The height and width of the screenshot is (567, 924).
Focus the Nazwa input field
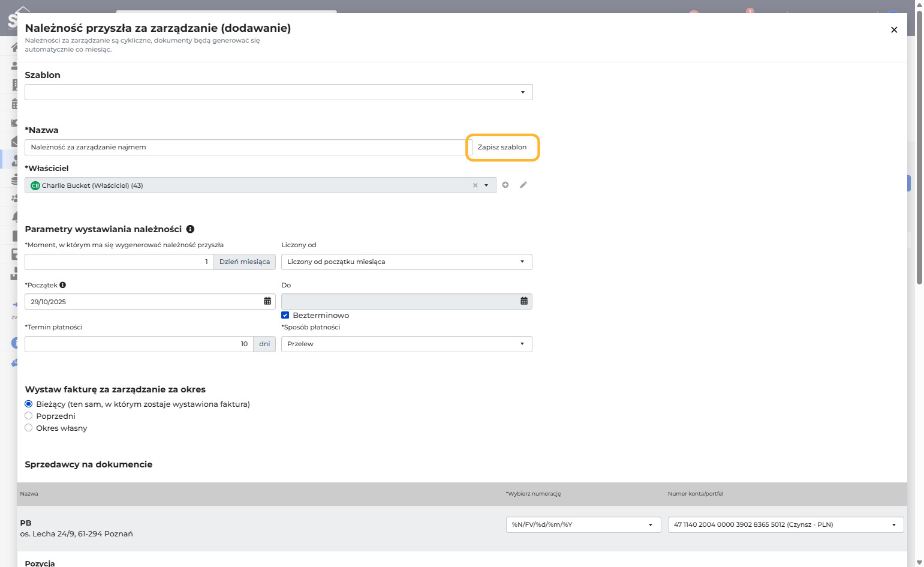pyautogui.click(x=248, y=148)
